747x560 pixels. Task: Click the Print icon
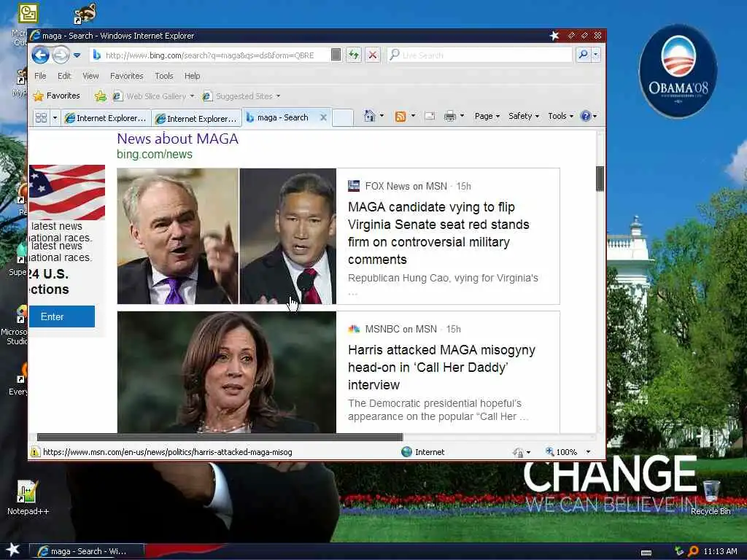(449, 116)
